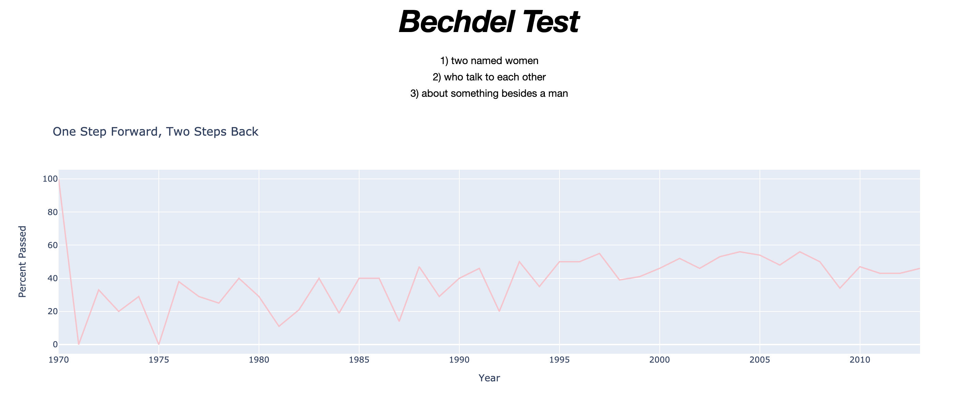980x396 pixels.
Task: Click the chart title One Step Forward, Two Steps Back
Action: [155, 132]
